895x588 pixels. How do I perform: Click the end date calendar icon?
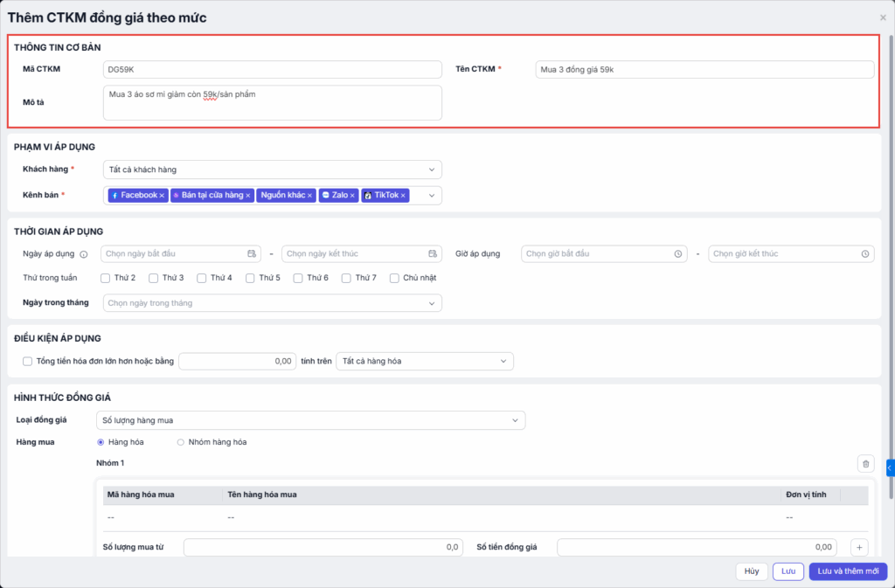tap(433, 254)
